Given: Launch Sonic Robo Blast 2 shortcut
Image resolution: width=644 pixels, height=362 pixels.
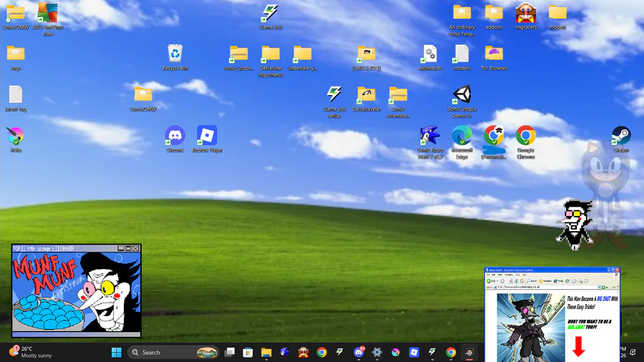Looking at the screenshot, I should 430,142.
